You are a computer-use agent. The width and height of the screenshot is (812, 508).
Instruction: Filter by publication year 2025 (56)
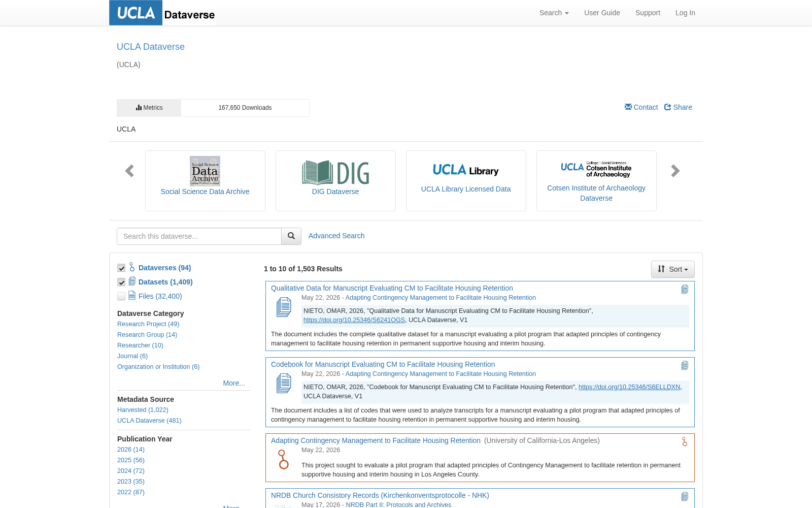131,460
